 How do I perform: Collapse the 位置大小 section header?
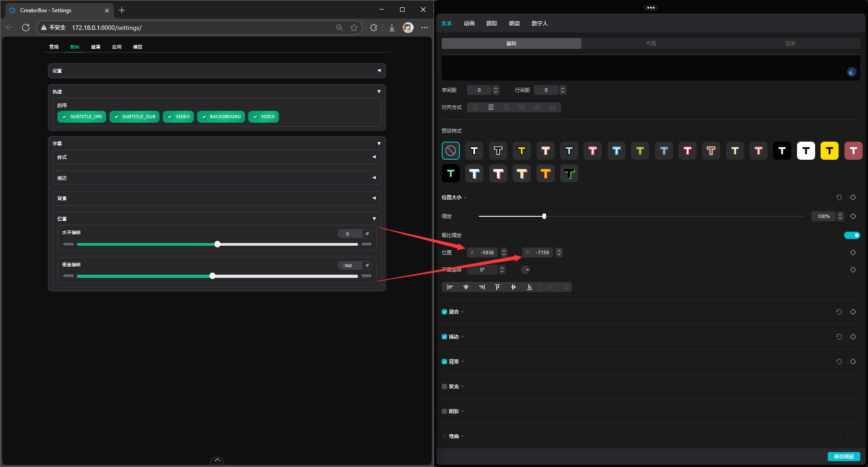click(454, 197)
